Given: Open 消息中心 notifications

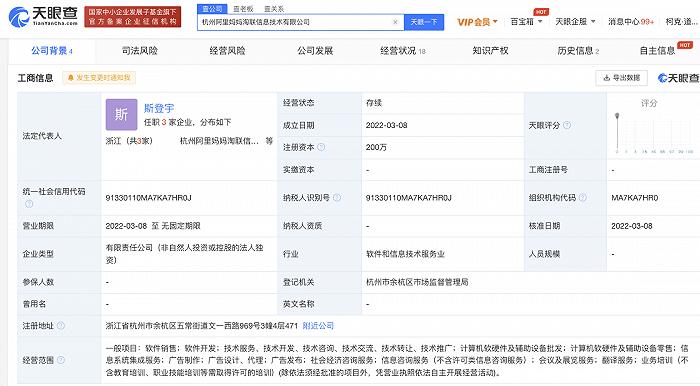Looking at the screenshot, I should point(631,21).
